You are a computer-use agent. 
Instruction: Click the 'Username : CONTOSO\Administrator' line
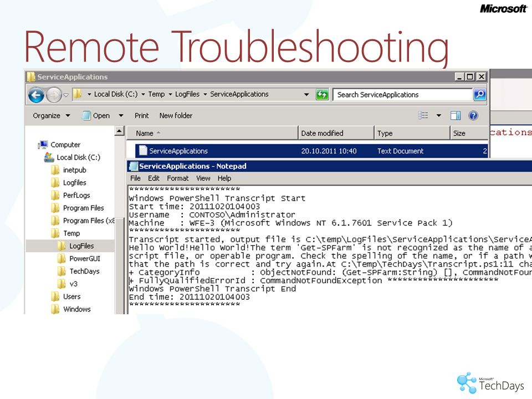point(212,215)
